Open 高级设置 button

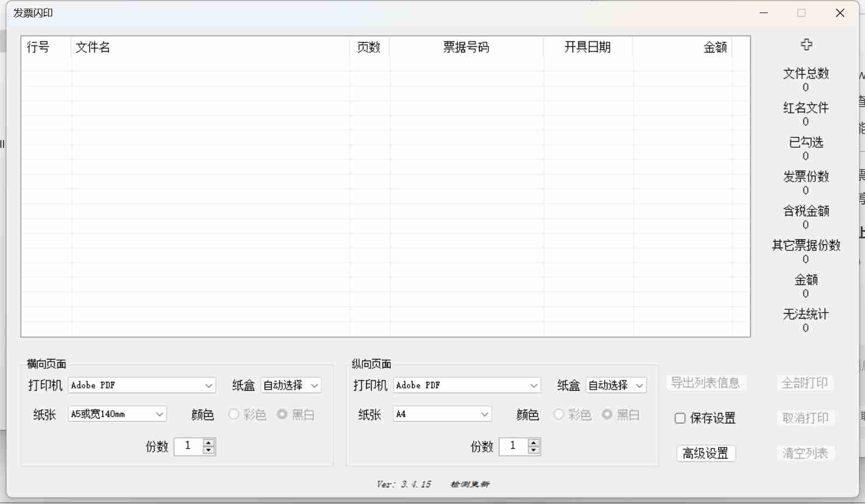pyautogui.click(x=706, y=453)
